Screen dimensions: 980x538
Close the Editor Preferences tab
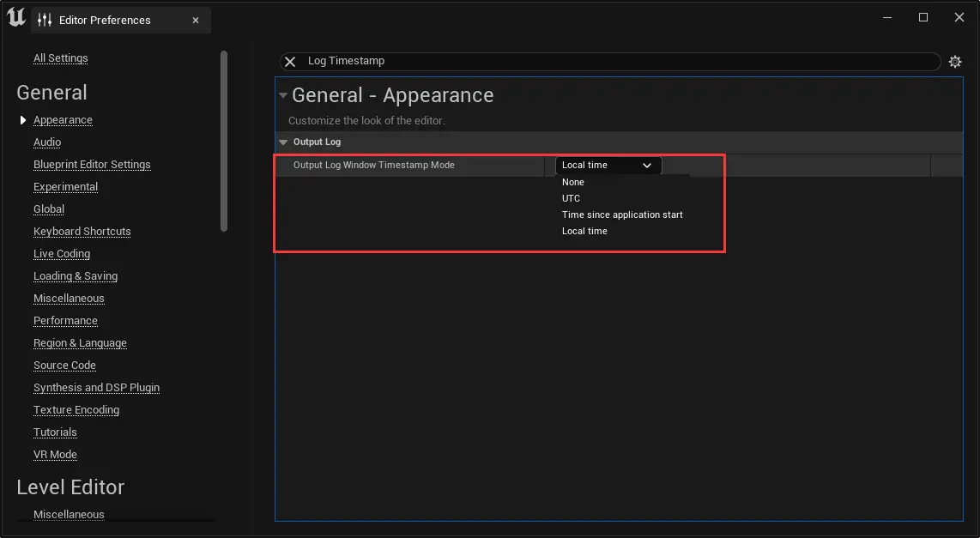point(196,20)
